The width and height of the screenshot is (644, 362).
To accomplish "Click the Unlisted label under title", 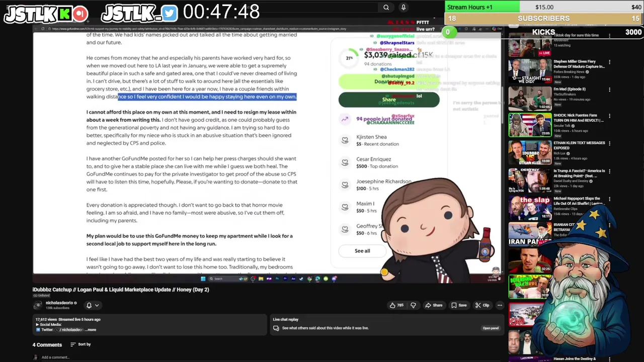I will click(41, 296).
